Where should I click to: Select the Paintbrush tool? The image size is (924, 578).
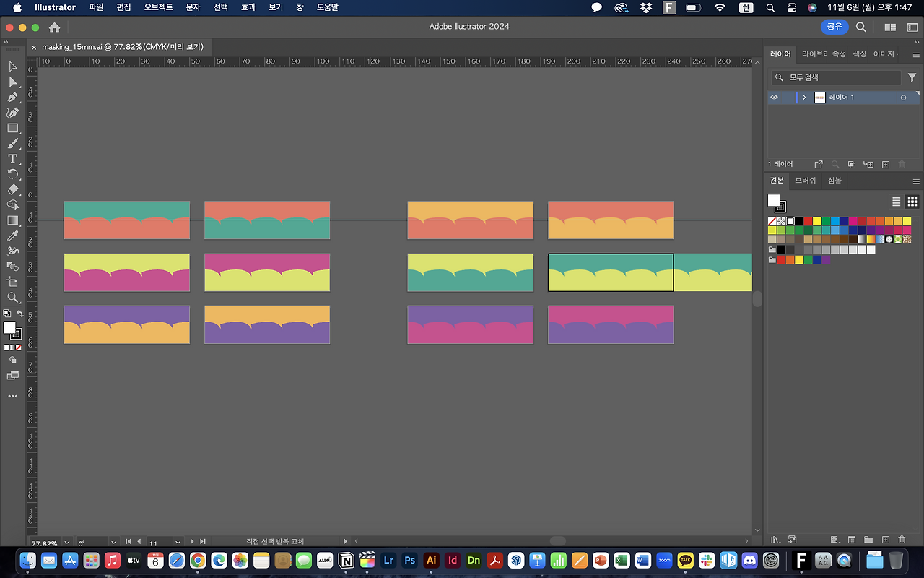coord(13,143)
